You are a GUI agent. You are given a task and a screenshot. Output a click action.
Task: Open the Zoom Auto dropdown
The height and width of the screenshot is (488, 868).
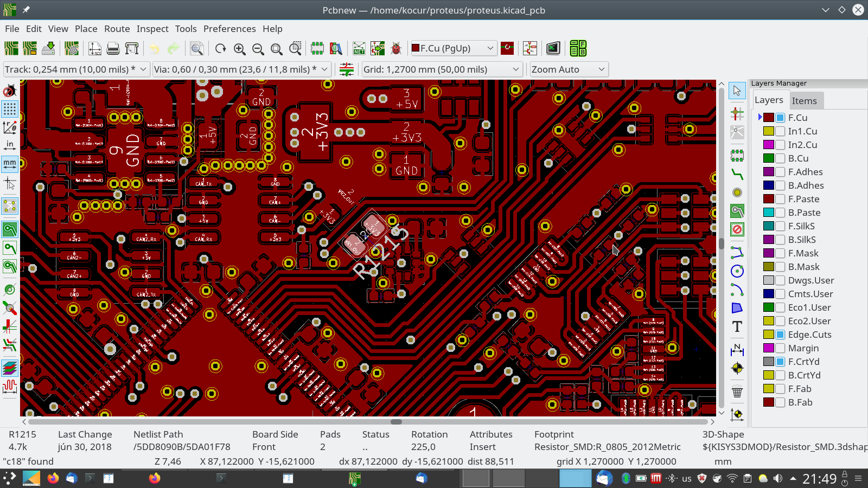coord(569,69)
